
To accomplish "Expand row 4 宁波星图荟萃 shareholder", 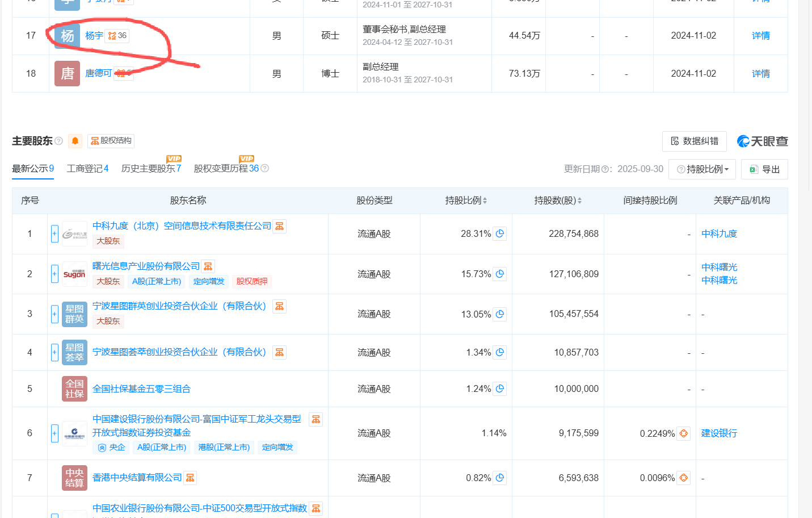I will pos(54,352).
